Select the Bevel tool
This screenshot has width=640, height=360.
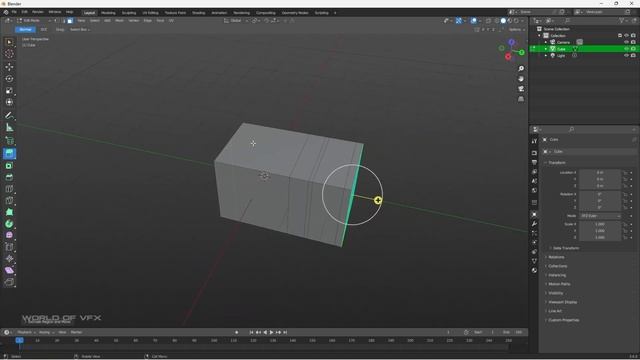click(9, 177)
